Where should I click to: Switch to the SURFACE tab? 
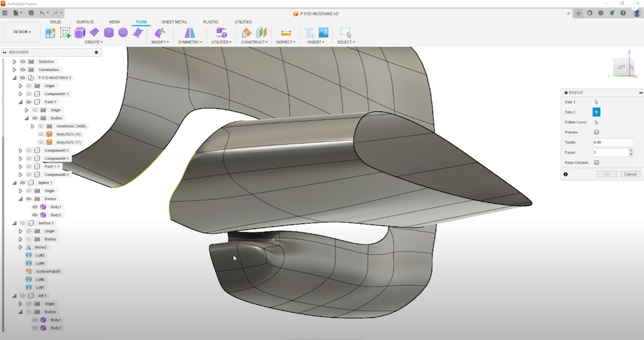coord(85,22)
